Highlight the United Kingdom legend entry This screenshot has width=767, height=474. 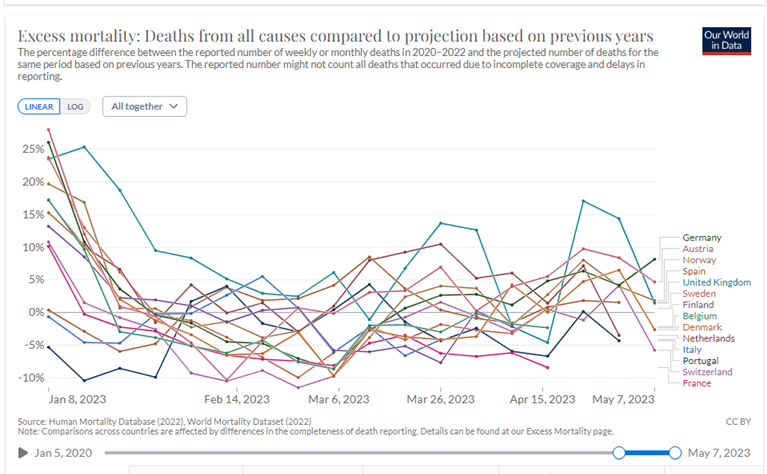[x=716, y=282]
